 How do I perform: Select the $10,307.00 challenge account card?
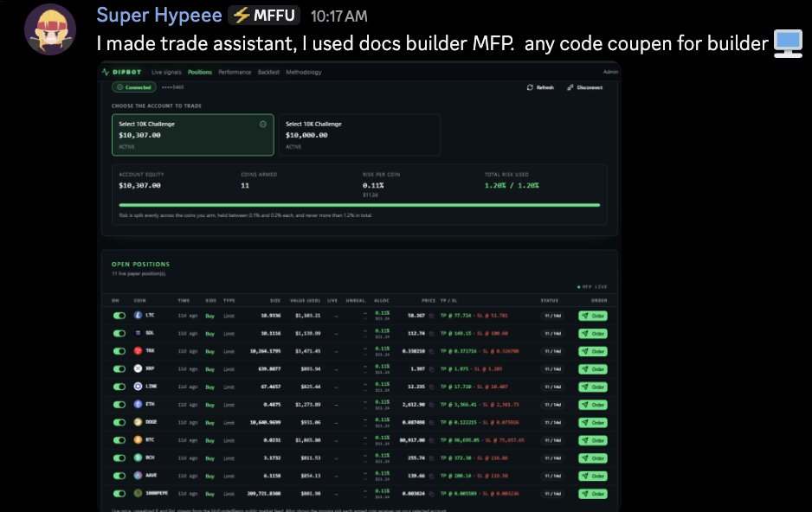(x=193, y=134)
